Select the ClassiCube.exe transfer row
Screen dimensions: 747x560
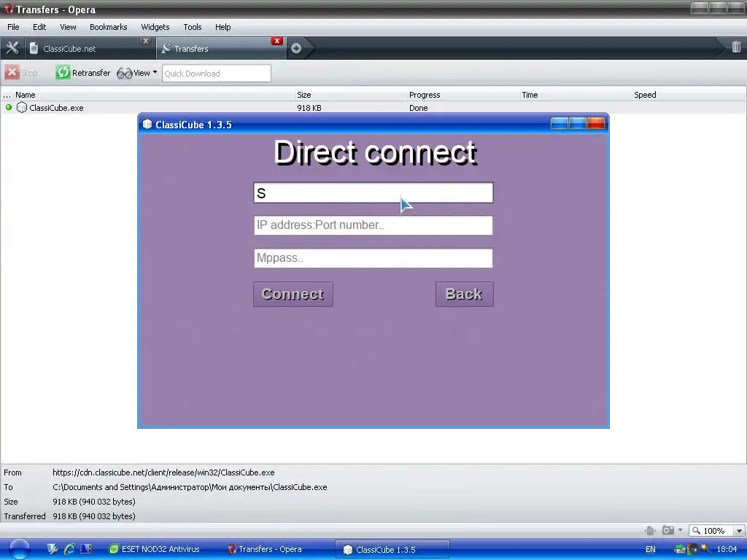pos(373,108)
